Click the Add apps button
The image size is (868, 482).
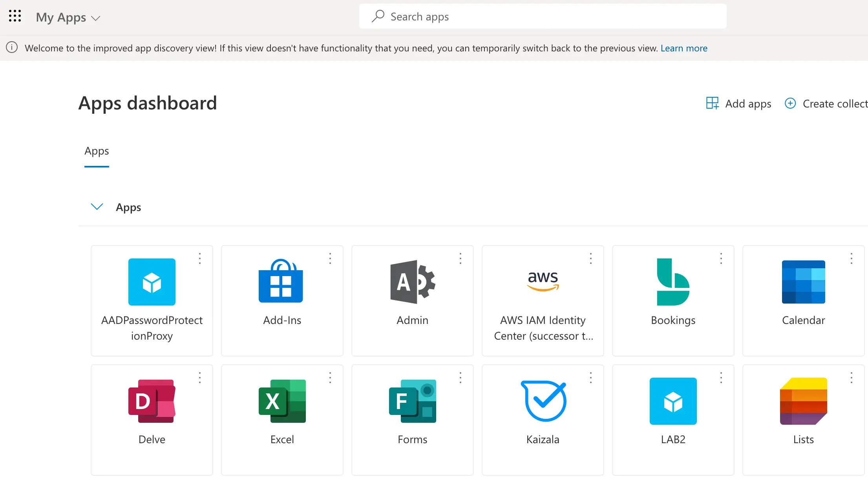click(x=738, y=104)
